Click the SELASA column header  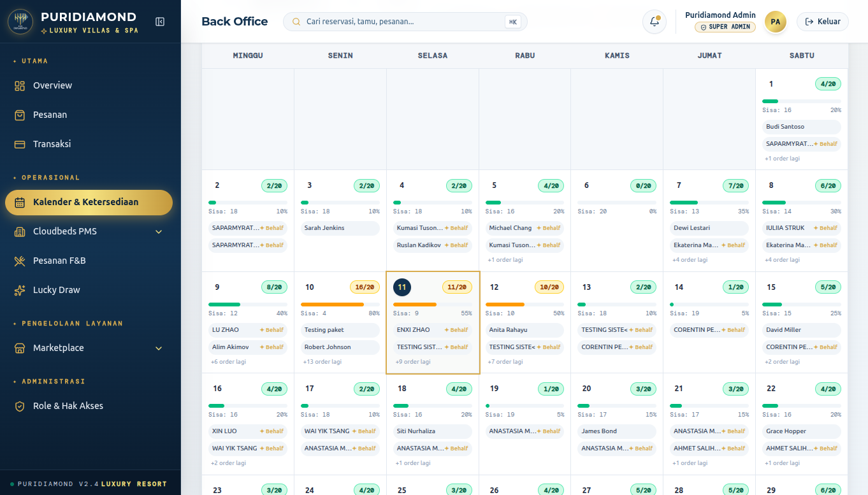433,55
